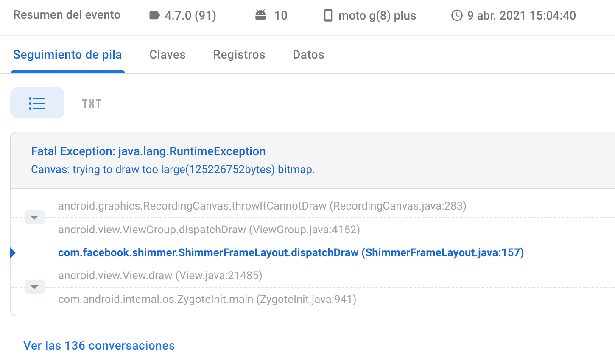
Task: Click the app version tag icon
Action: [x=155, y=16]
